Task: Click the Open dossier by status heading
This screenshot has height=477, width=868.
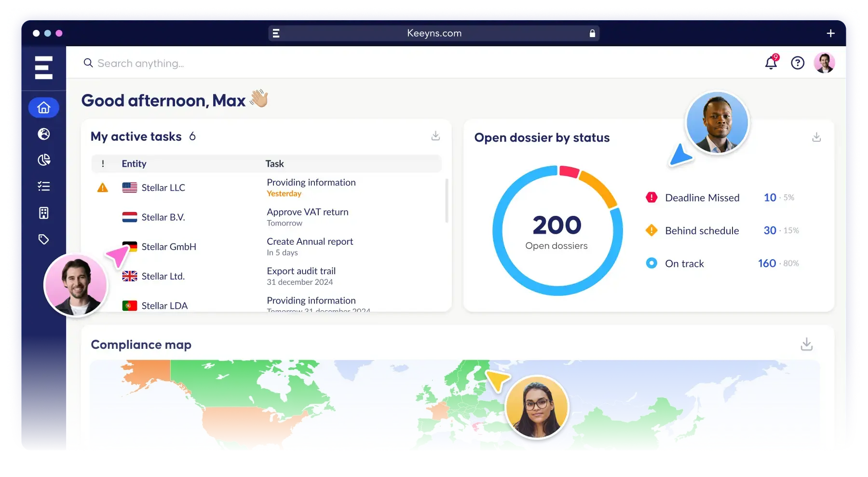Action: coord(542,138)
